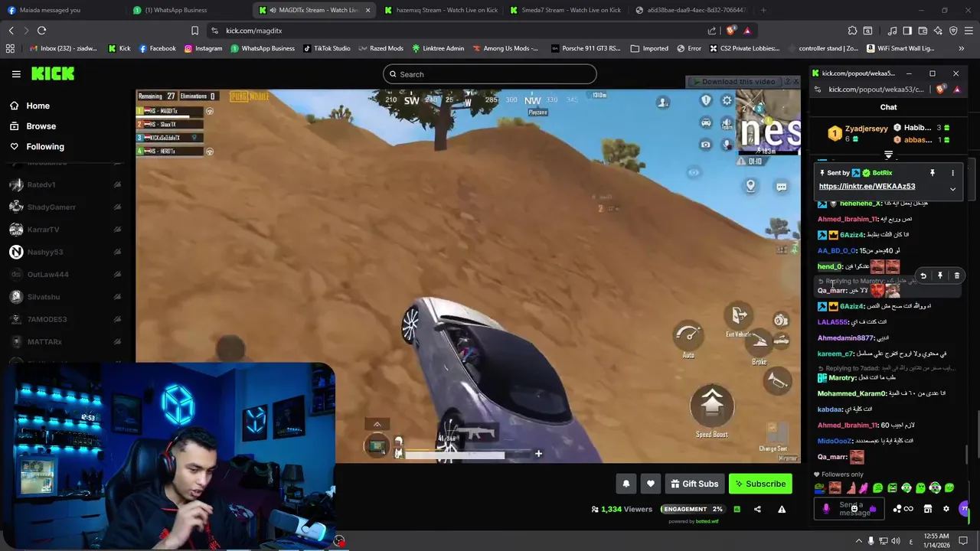The width and height of the screenshot is (980, 551).
Task: Select the 7AMODE53 channel in sidebar
Action: point(47,319)
